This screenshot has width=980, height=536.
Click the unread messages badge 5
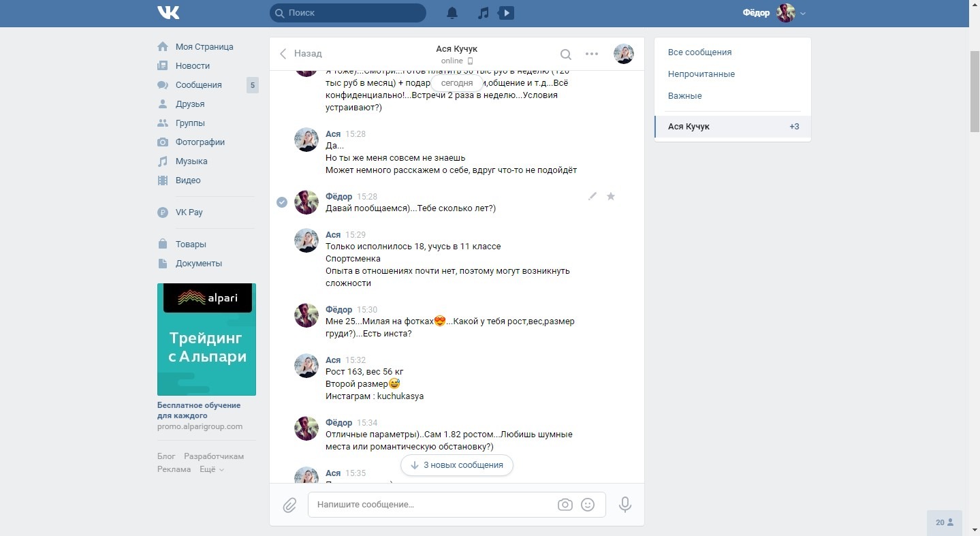click(x=253, y=85)
